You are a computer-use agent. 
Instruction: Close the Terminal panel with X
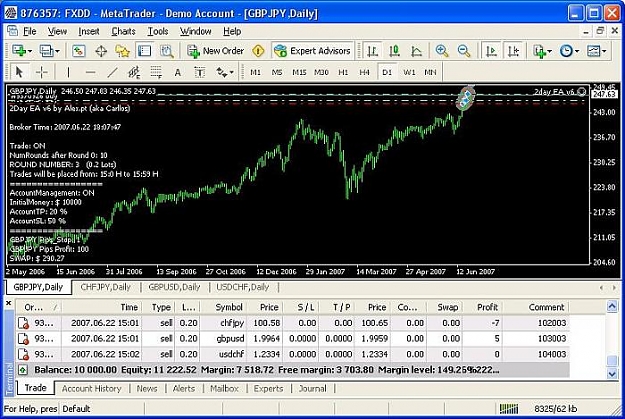[x=8, y=303]
